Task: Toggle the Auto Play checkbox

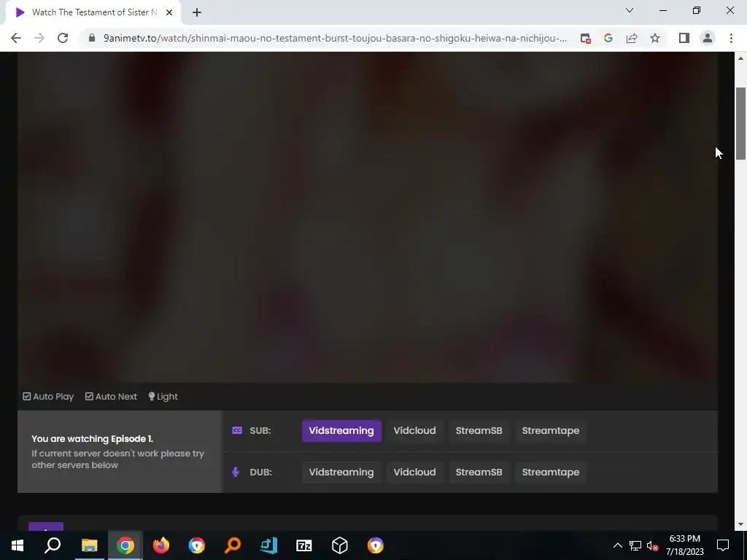Action: (x=48, y=396)
